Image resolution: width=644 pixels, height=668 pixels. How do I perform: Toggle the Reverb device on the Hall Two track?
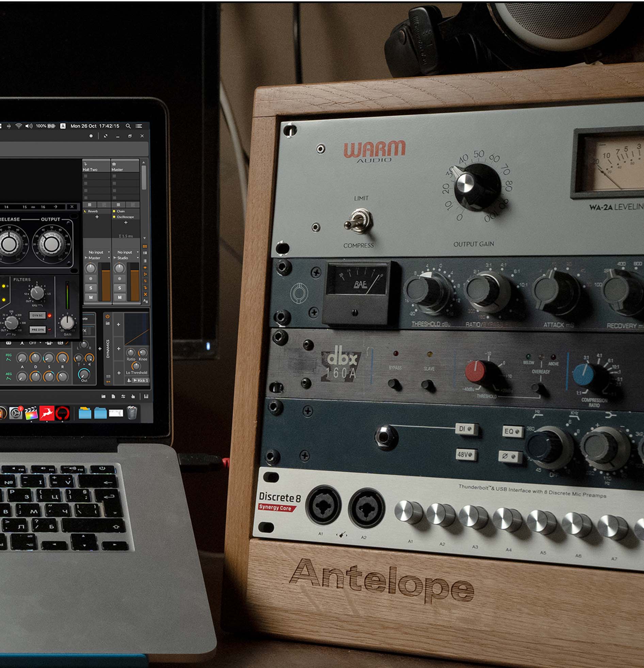pyautogui.click(x=85, y=212)
